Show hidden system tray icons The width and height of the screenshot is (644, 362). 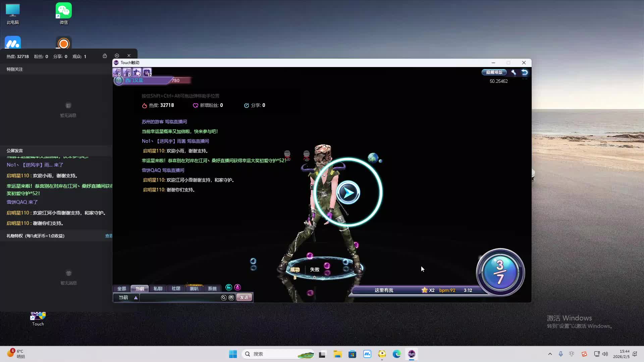550,354
